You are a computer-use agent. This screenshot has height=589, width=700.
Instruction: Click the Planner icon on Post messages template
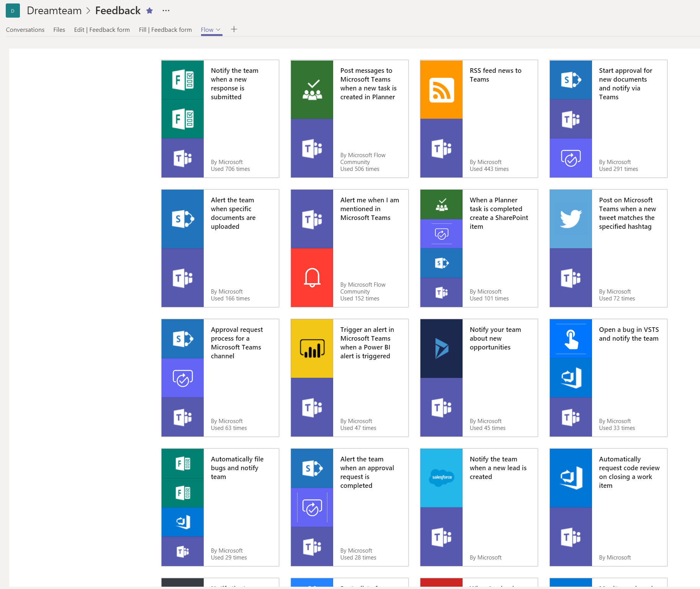[312, 90]
